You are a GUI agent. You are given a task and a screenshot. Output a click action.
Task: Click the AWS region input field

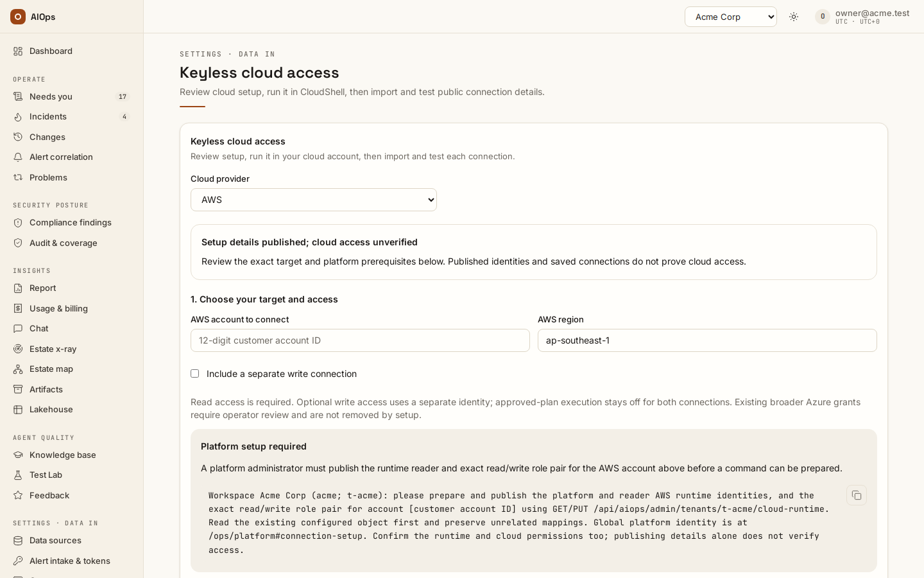point(707,340)
